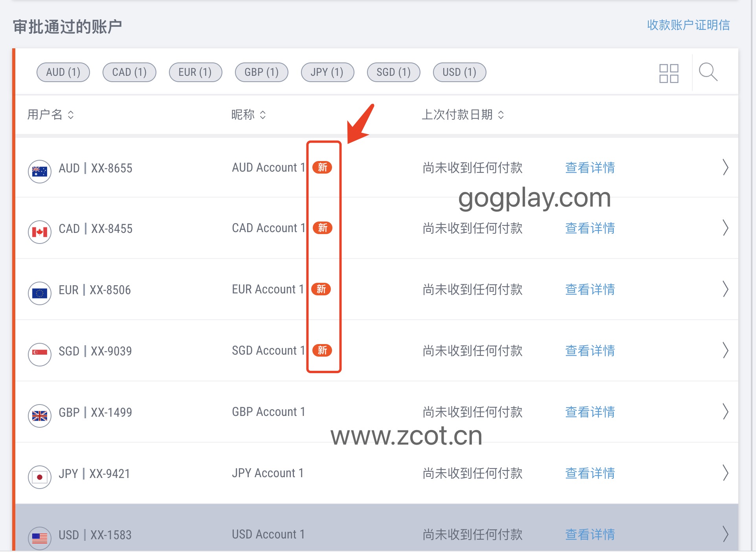Expand the SGD XX-9039 row chevron
756x553 pixels.
(725, 350)
